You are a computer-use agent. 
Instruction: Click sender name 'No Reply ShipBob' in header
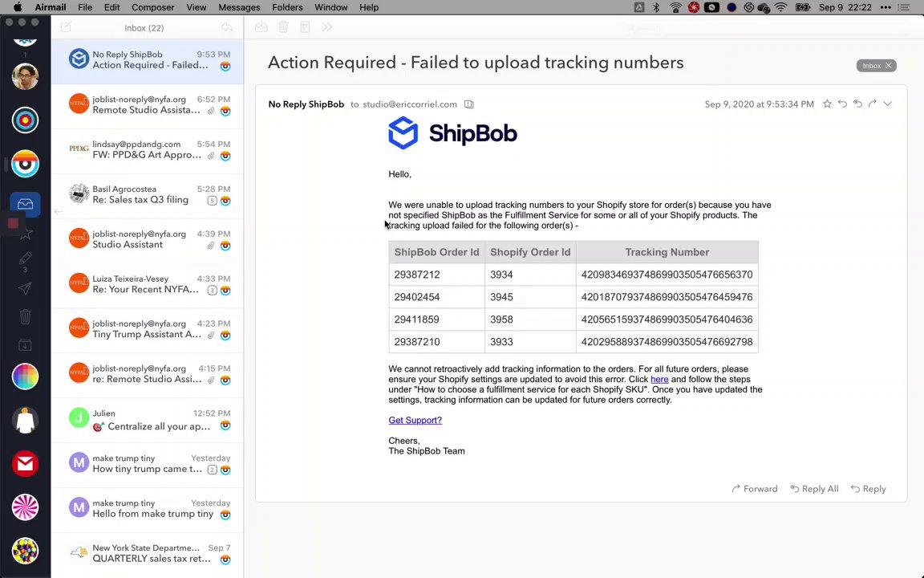pyautogui.click(x=306, y=104)
